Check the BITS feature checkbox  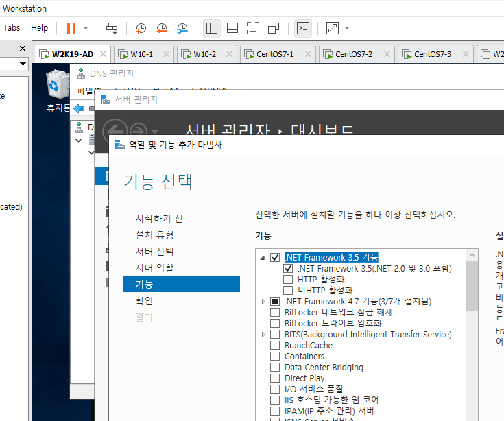pyautogui.click(x=275, y=334)
